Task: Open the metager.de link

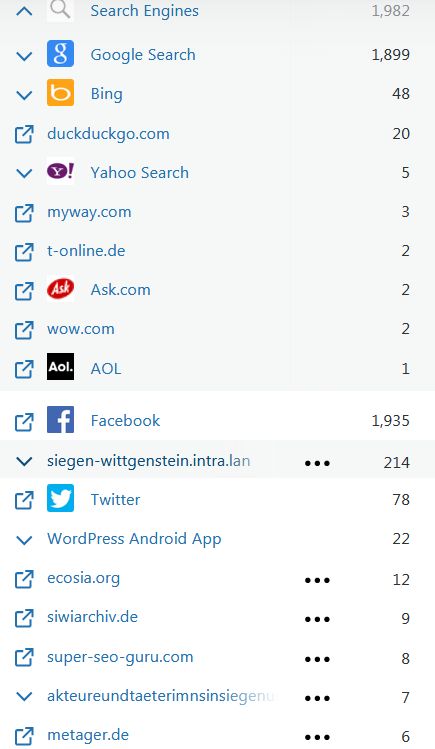Action: coord(88,735)
